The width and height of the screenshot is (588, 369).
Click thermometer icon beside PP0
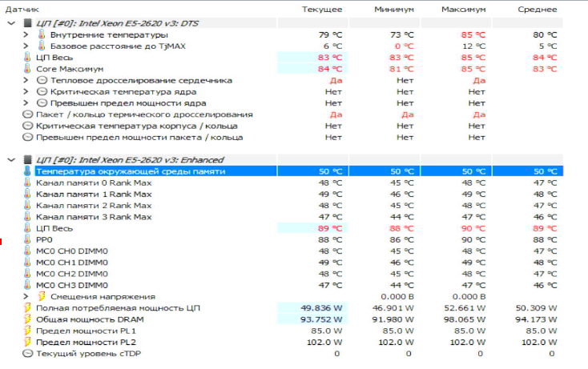coord(27,240)
